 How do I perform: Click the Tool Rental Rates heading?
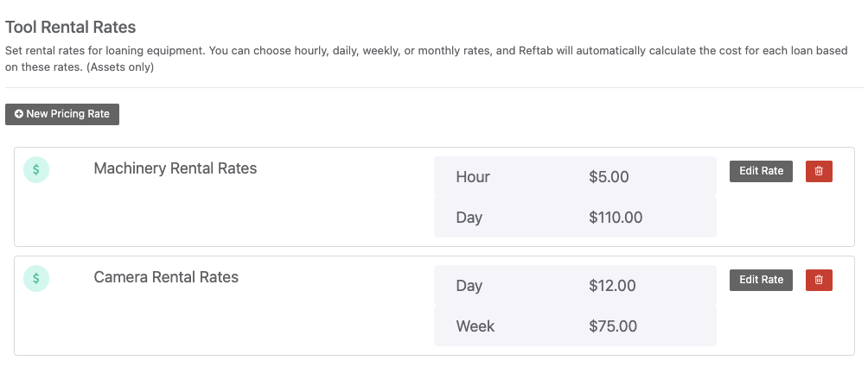point(70,27)
